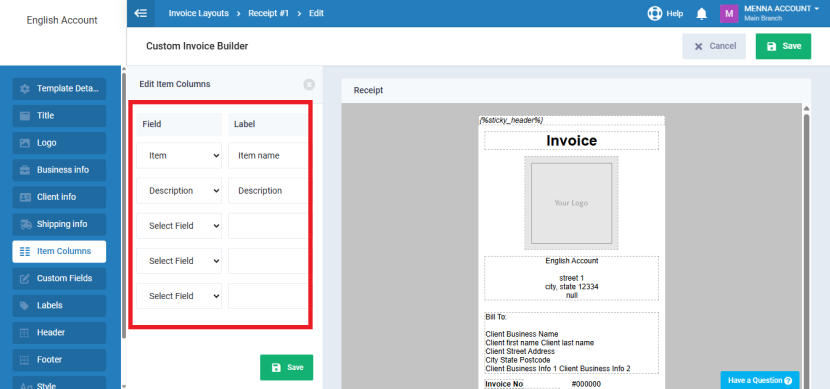830x389 pixels.
Task: Open the Footer section
Action: (x=59, y=360)
